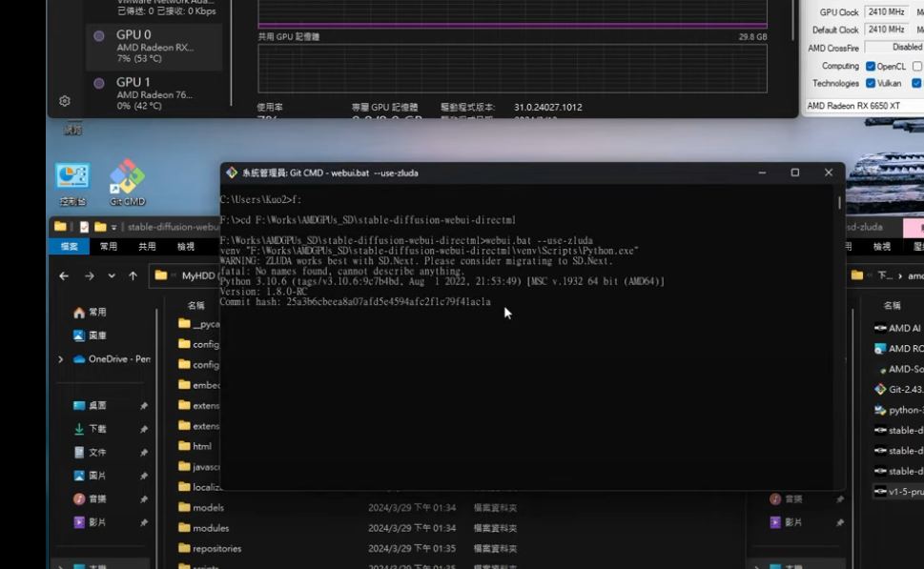Open 下載 downloads in left Explorer sidebar
This screenshot has width=924, height=569.
point(90,429)
